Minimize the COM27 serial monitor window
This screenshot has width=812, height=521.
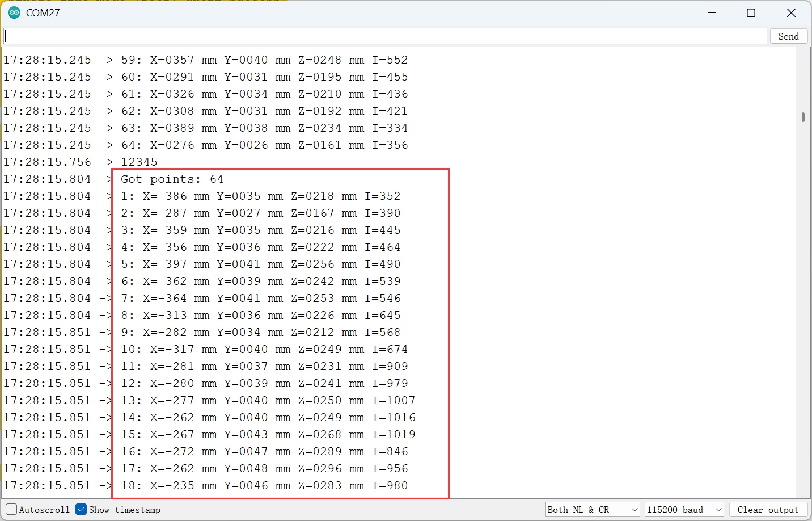pos(712,12)
